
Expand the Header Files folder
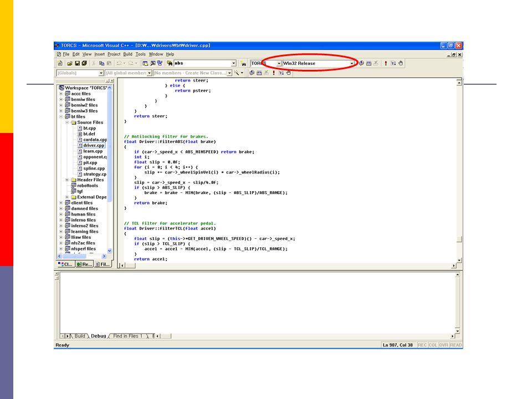(67, 180)
